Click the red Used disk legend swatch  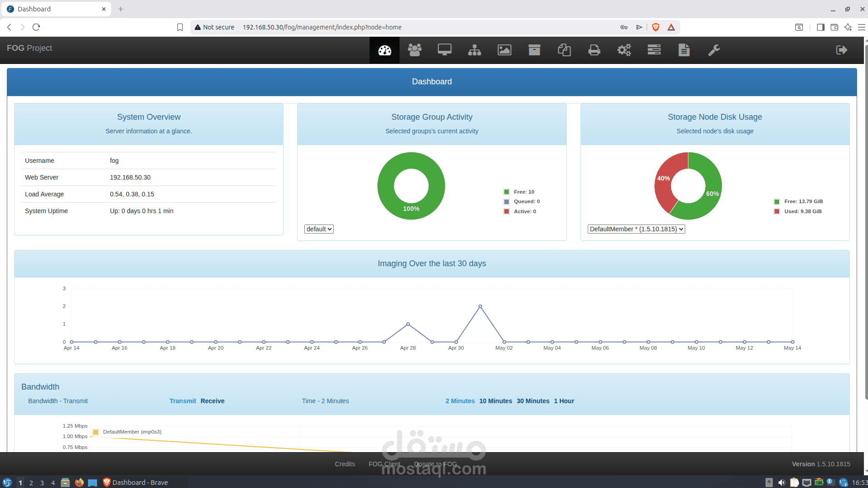tap(777, 211)
